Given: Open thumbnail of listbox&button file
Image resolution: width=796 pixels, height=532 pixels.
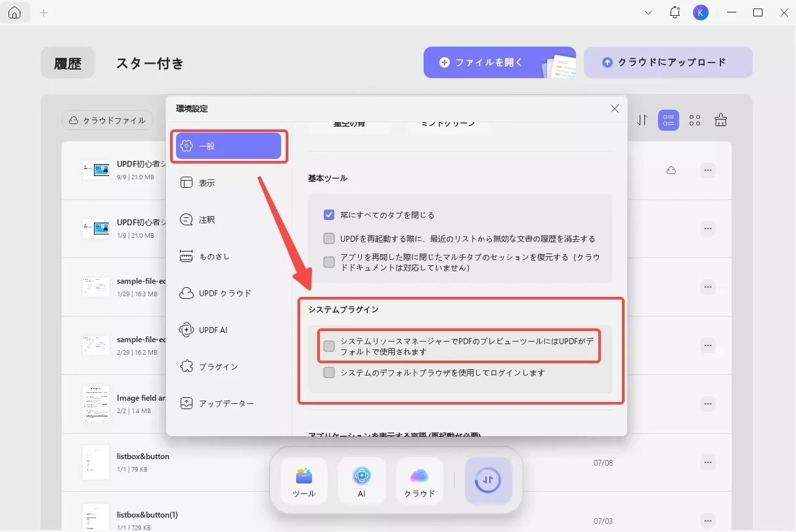Looking at the screenshot, I should (x=96, y=462).
